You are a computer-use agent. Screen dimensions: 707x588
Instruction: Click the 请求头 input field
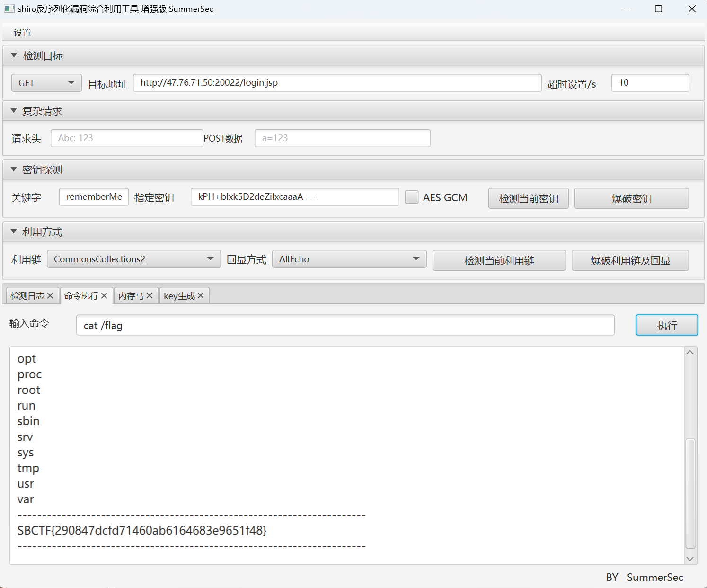pos(127,138)
